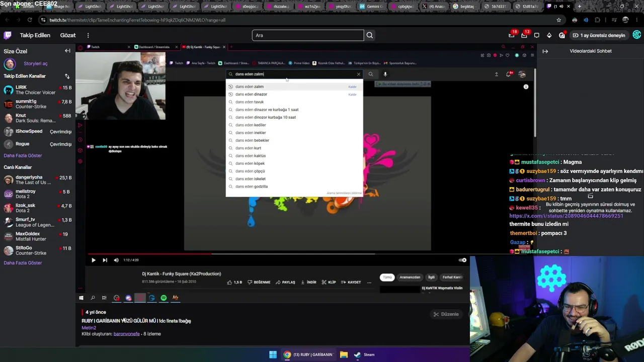Open IShowSpeed channel in sidebar
Image resolution: width=644 pixels, height=362 pixels.
38,132
